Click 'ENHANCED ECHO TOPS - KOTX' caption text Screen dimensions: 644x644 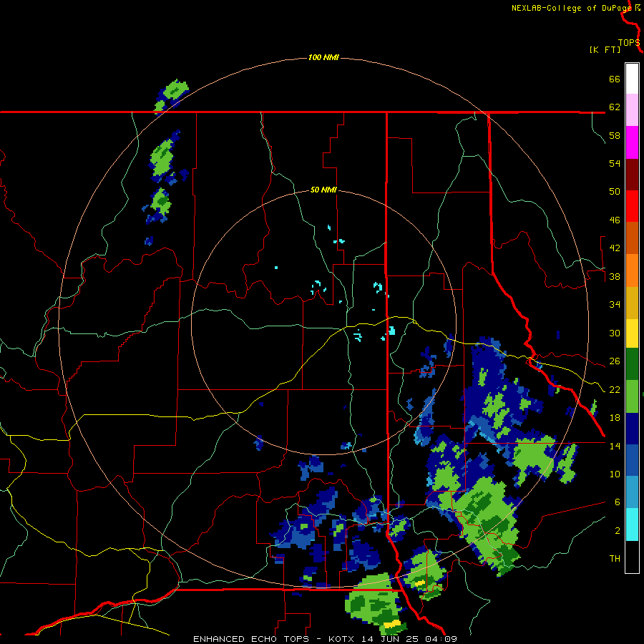tap(275, 639)
